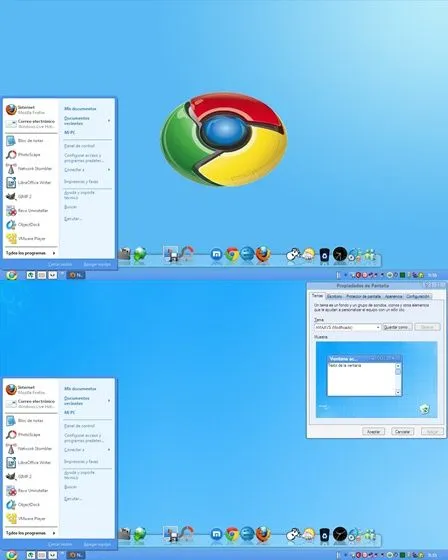Open the Tema dropdown in Propiedades de Pantalla
448x560 pixels.
point(347,327)
